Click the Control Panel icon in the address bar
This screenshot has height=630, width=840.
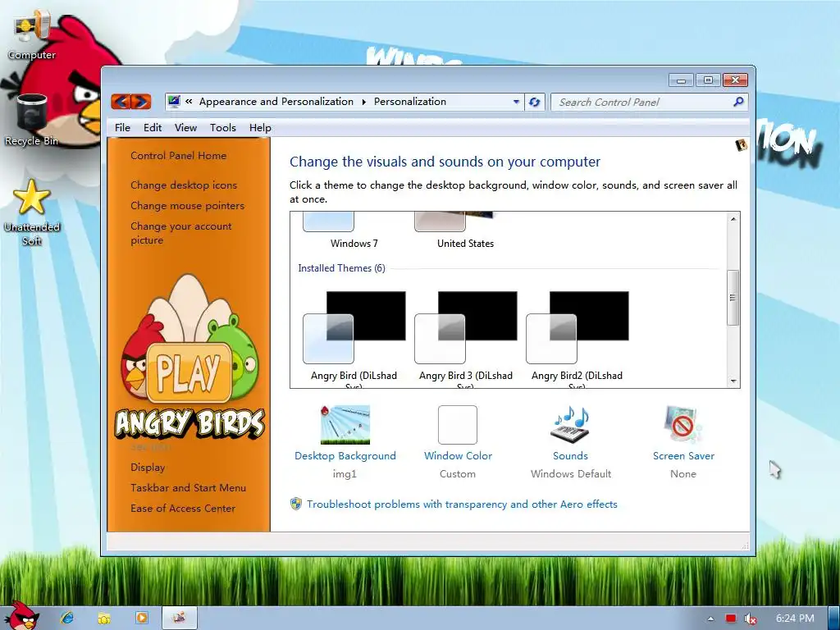(x=174, y=101)
